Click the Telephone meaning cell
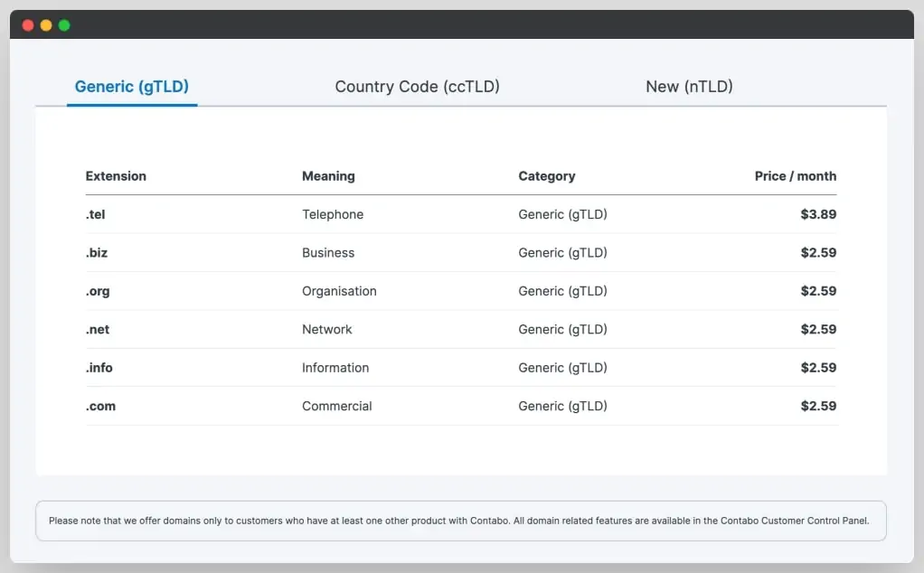 [x=333, y=214]
